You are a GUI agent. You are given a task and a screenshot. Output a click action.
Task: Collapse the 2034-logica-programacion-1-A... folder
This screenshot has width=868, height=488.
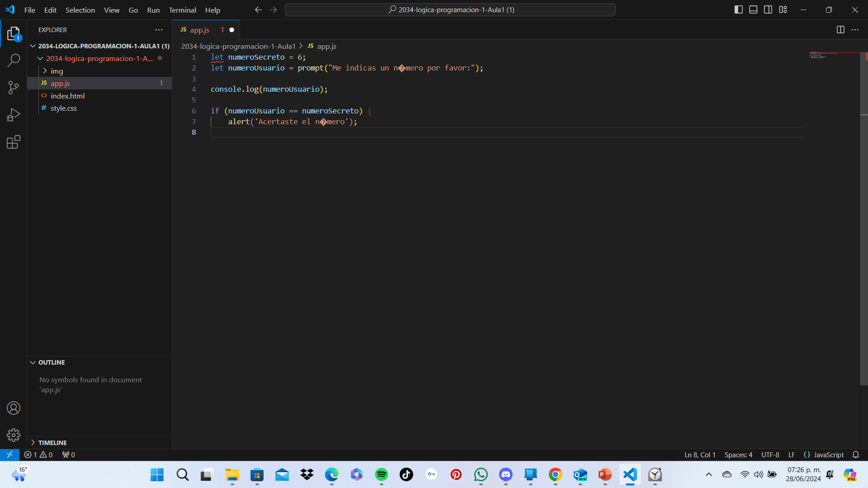pos(40,58)
